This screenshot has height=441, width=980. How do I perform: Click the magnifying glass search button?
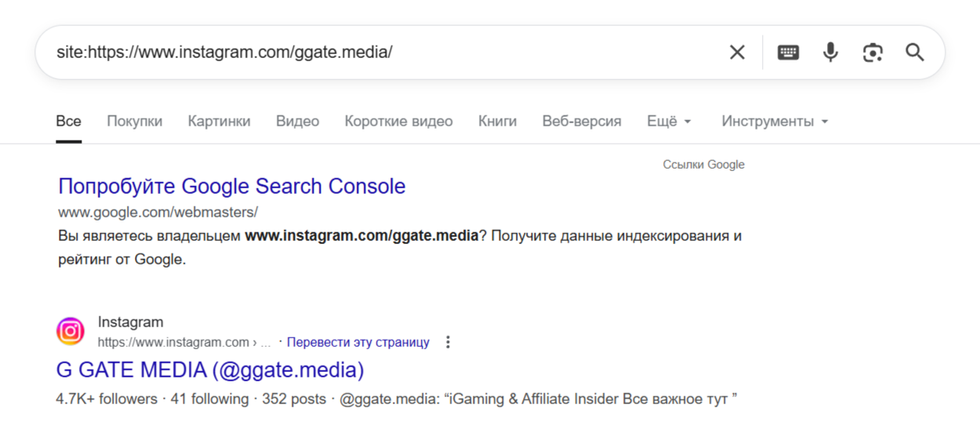click(915, 53)
